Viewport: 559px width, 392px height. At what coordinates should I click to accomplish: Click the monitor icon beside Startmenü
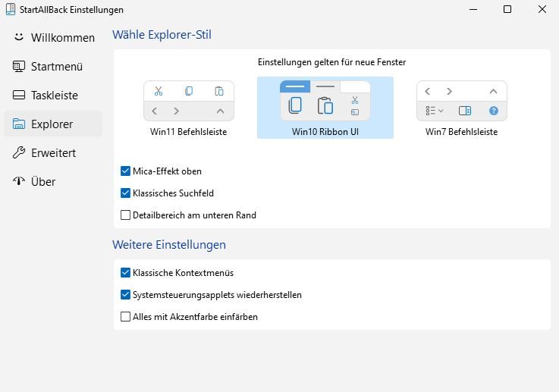[x=18, y=66]
